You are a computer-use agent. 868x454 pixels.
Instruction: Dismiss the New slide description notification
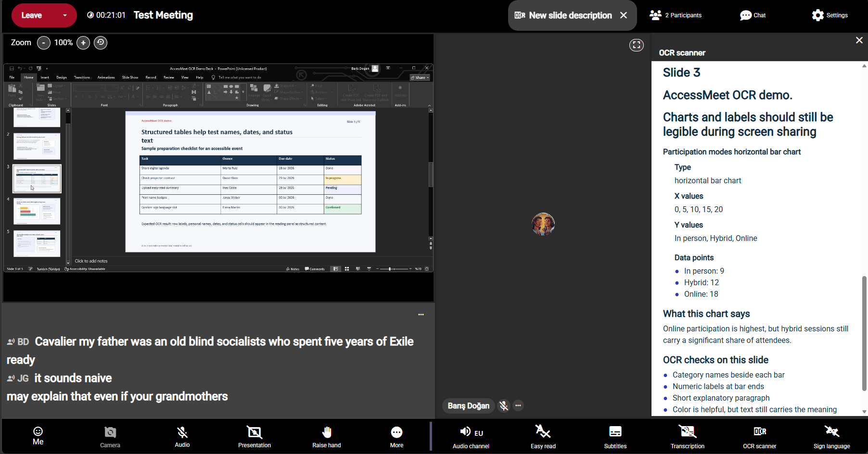pos(624,15)
